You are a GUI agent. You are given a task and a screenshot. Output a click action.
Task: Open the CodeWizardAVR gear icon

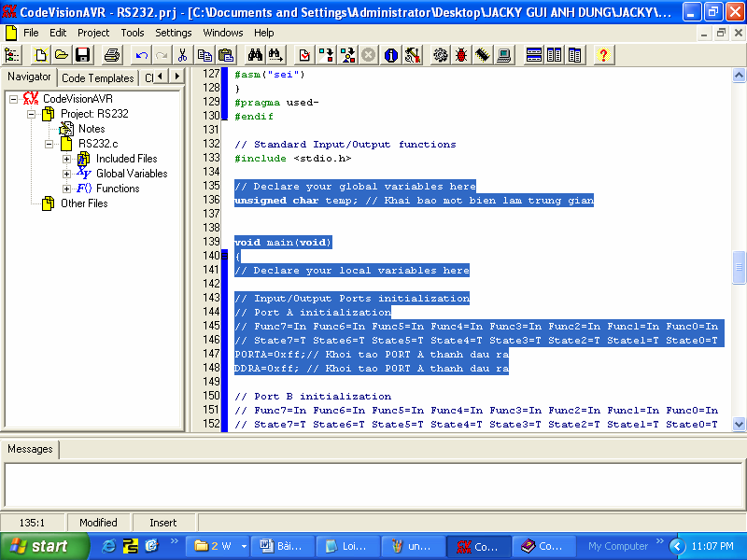(x=440, y=55)
